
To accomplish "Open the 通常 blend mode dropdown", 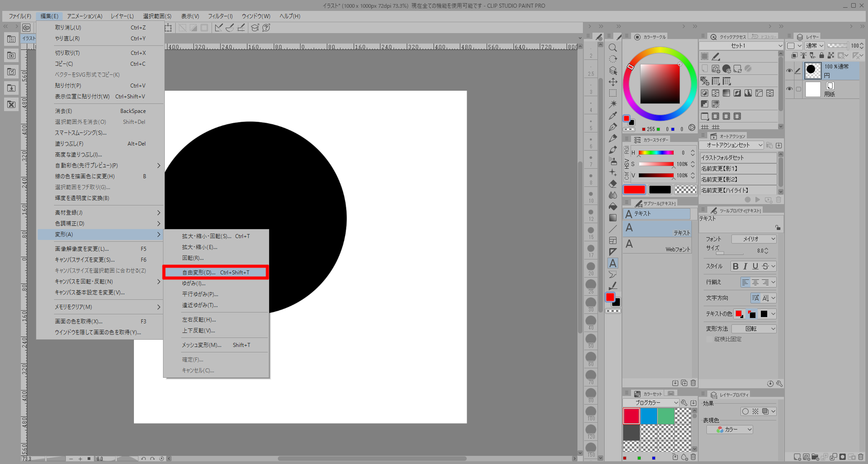I will [815, 46].
